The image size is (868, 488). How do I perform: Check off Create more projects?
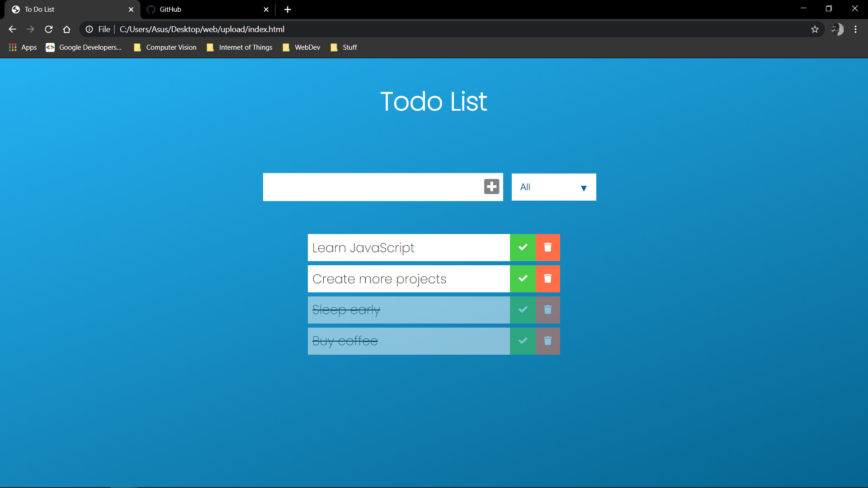pyautogui.click(x=523, y=278)
